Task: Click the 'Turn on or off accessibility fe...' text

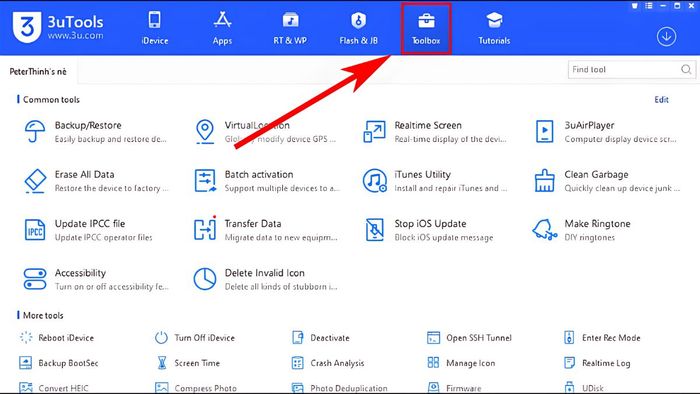Action: [x=112, y=286]
